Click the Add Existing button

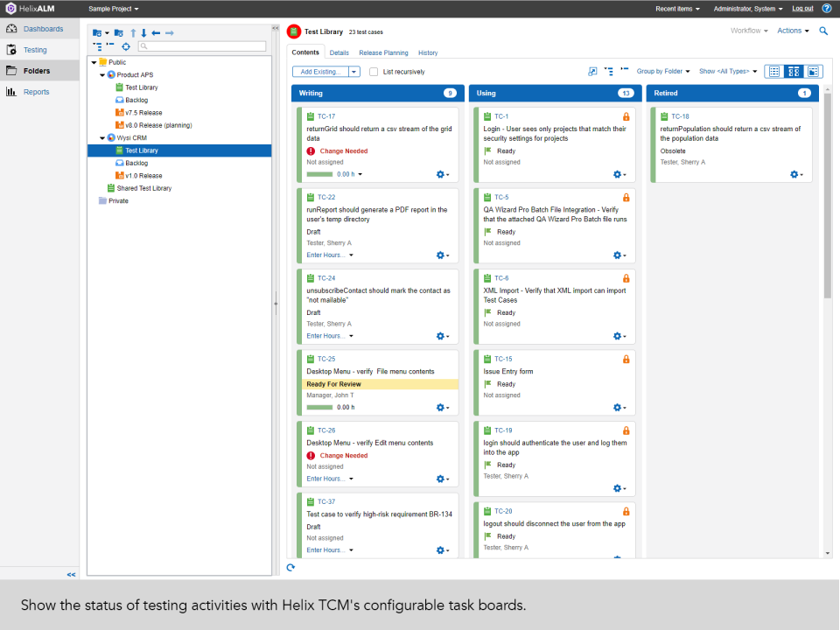pos(320,72)
